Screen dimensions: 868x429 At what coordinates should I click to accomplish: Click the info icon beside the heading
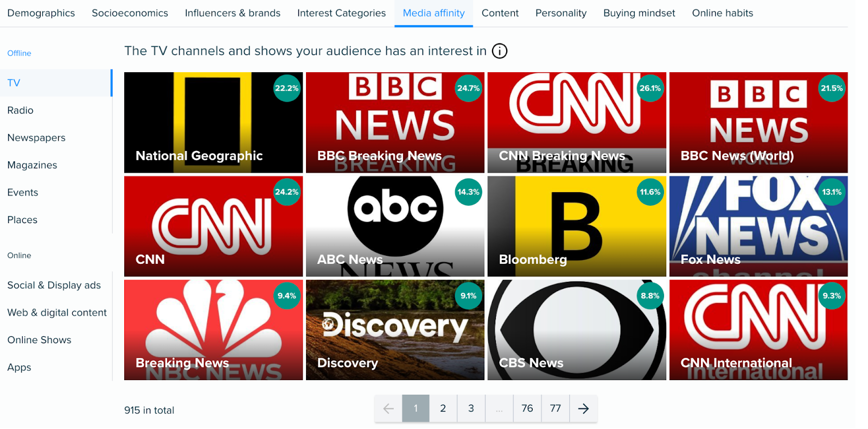[499, 51]
